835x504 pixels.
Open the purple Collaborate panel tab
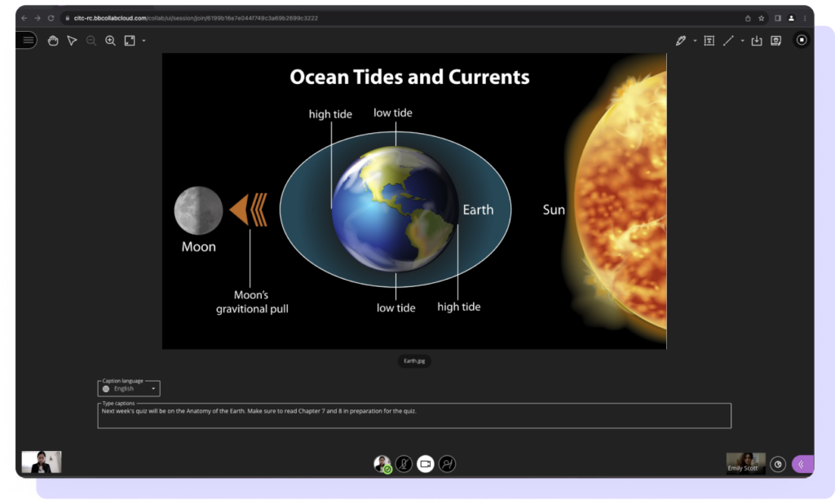(802, 464)
